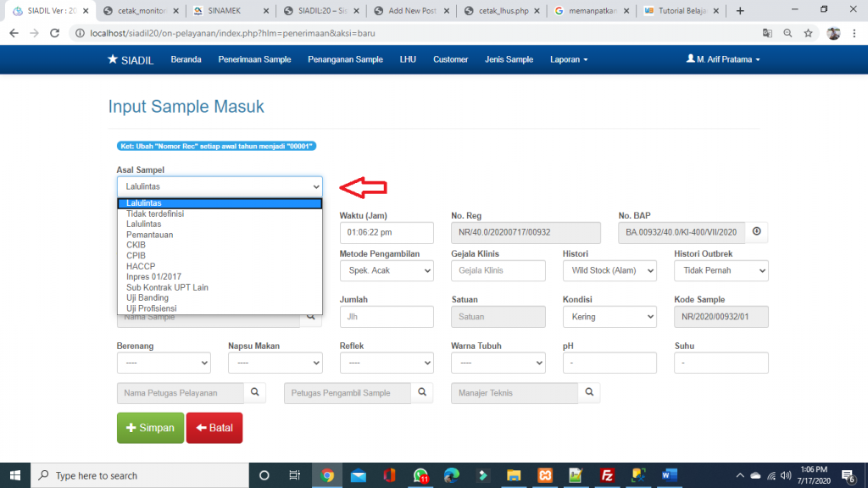Open FileZilla from the Windows taskbar
This screenshot has width=868, height=488.
pyautogui.click(x=607, y=475)
